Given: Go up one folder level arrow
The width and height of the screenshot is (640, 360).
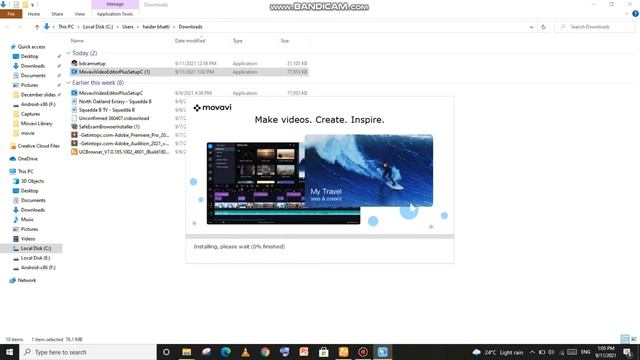Looking at the screenshot, I should tap(37, 27).
